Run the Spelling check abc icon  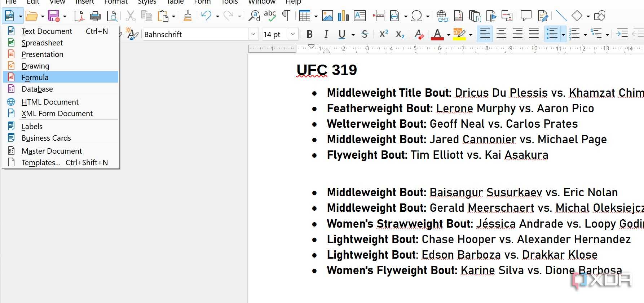click(x=270, y=16)
